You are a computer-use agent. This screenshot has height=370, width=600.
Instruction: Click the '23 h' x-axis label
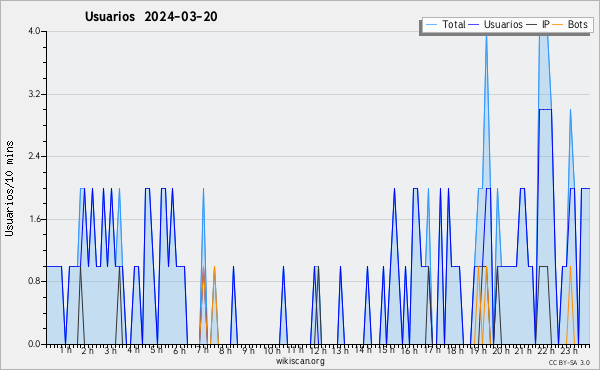tap(569, 350)
